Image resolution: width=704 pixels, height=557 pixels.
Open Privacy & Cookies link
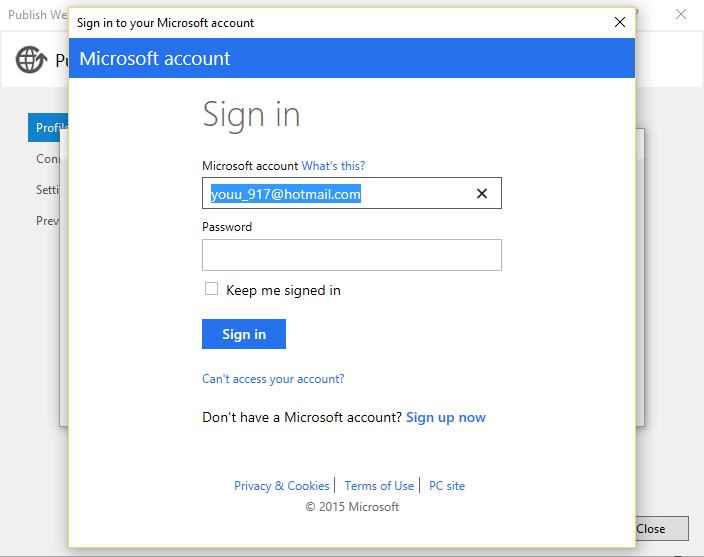[282, 486]
